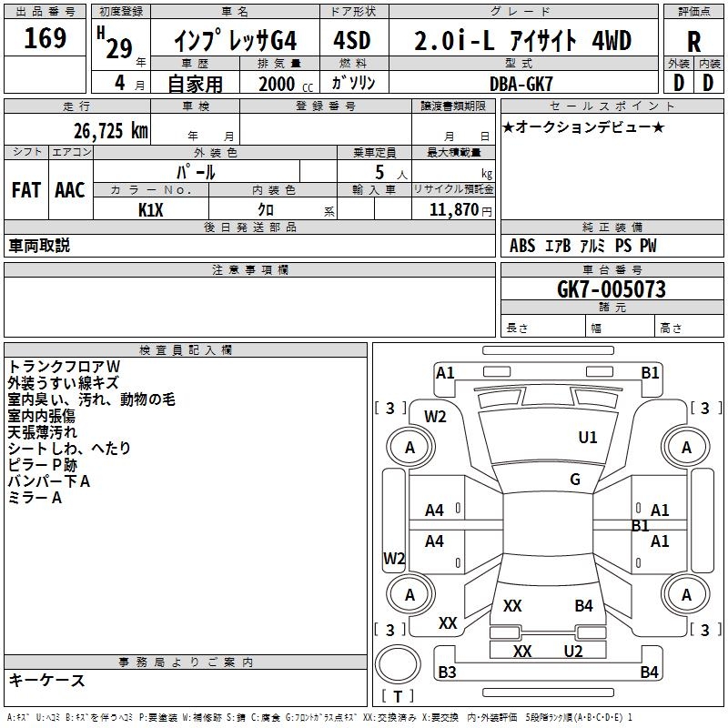728x728 pixels.
Task: Click XX mark on left rear quarter
Action: tap(448, 623)
